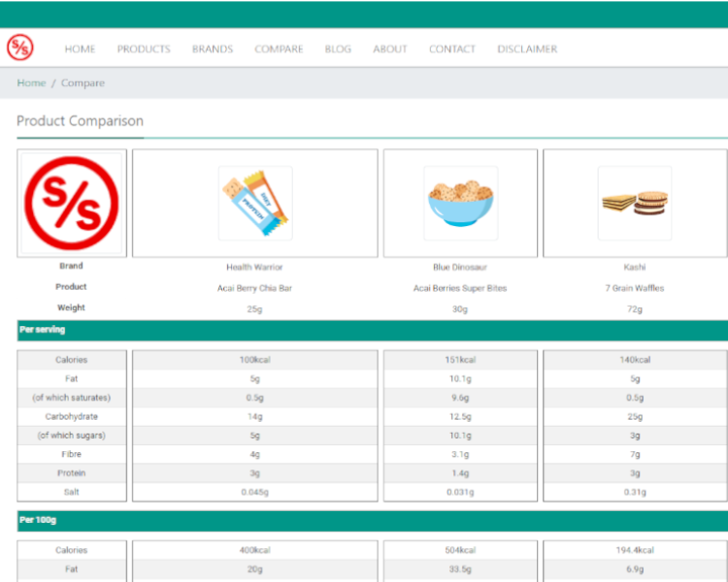Click the S/S site logo in navbar
Image resolution: width=728 pixels, height=582 pixels.
tap(20, 48)
